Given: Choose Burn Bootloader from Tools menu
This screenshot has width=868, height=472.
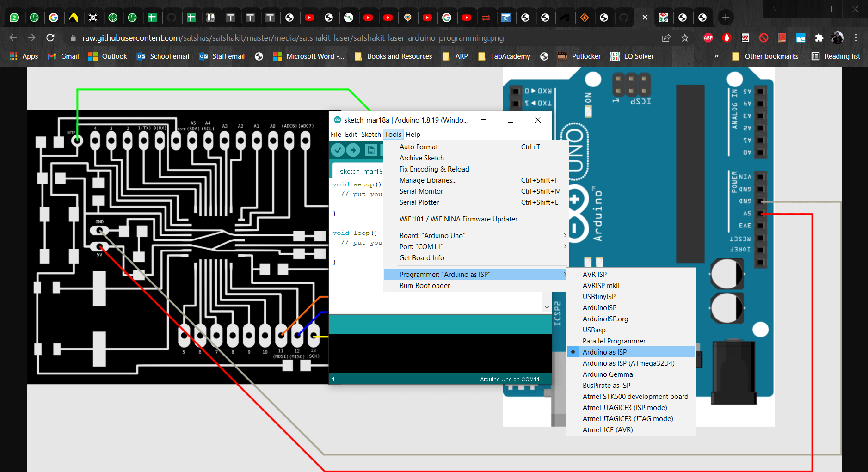Looking at the screenshot, I should [476, 285].
